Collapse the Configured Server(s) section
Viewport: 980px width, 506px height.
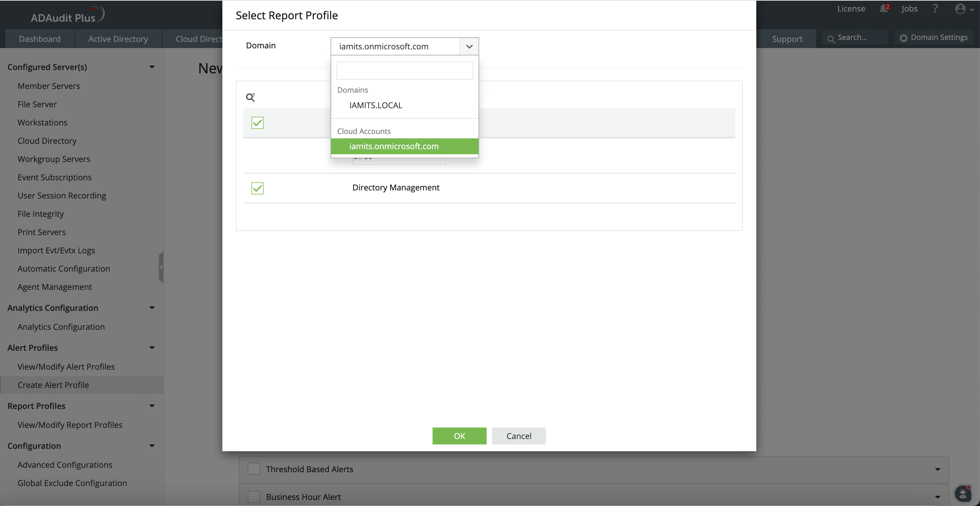point(152,67)
